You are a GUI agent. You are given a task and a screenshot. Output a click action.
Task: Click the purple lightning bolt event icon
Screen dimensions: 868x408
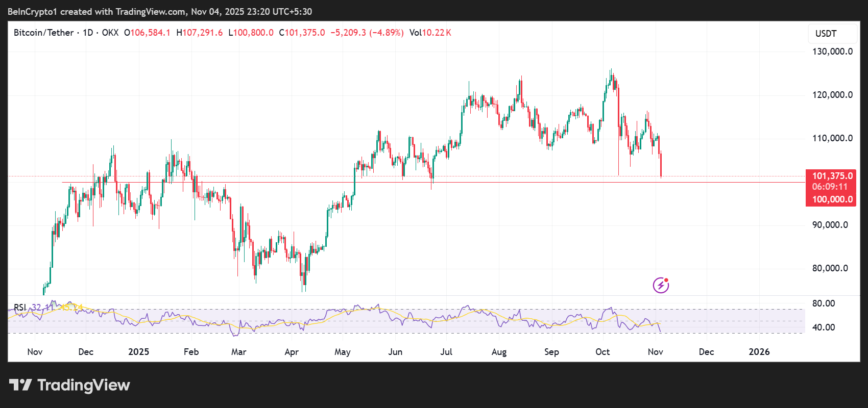(x=661, y=285)
